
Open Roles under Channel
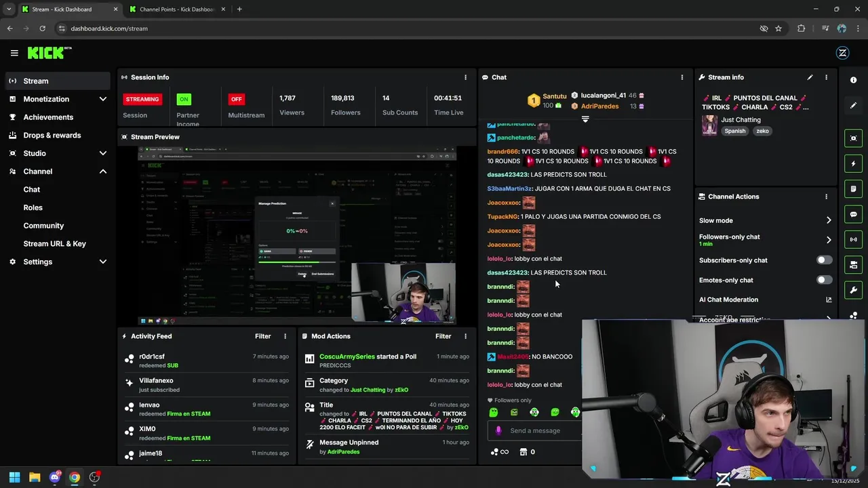click(x=33, y=207)
